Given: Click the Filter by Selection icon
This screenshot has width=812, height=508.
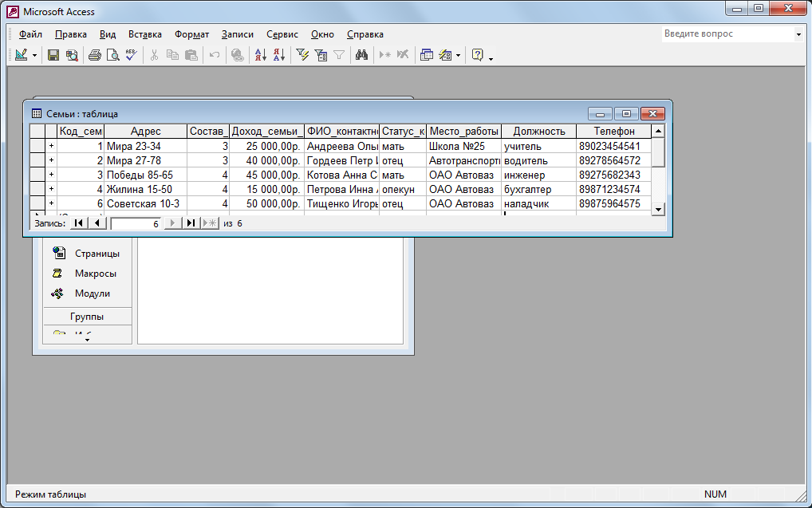Looking at the screenshot, I should coord(302,55).
